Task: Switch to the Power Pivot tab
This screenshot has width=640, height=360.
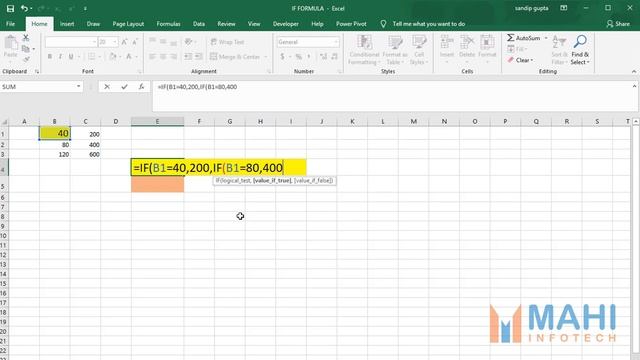Action: pyautogui.click(x=351, y=24)
